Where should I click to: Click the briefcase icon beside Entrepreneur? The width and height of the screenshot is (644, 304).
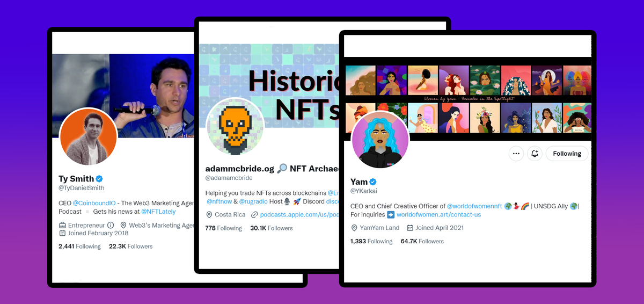tap(62, 225)
